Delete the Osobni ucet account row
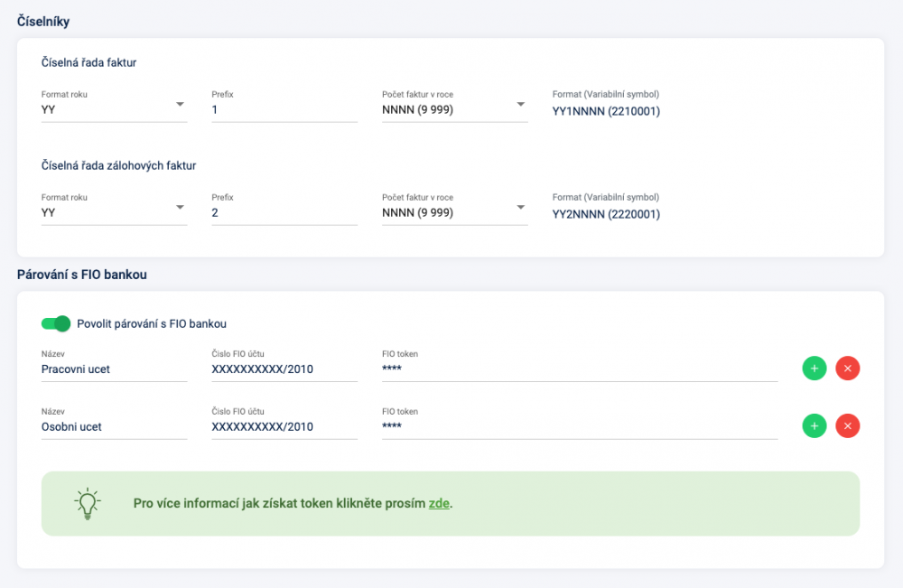Viewport: 903px width, 588px height. coord(848,426)
